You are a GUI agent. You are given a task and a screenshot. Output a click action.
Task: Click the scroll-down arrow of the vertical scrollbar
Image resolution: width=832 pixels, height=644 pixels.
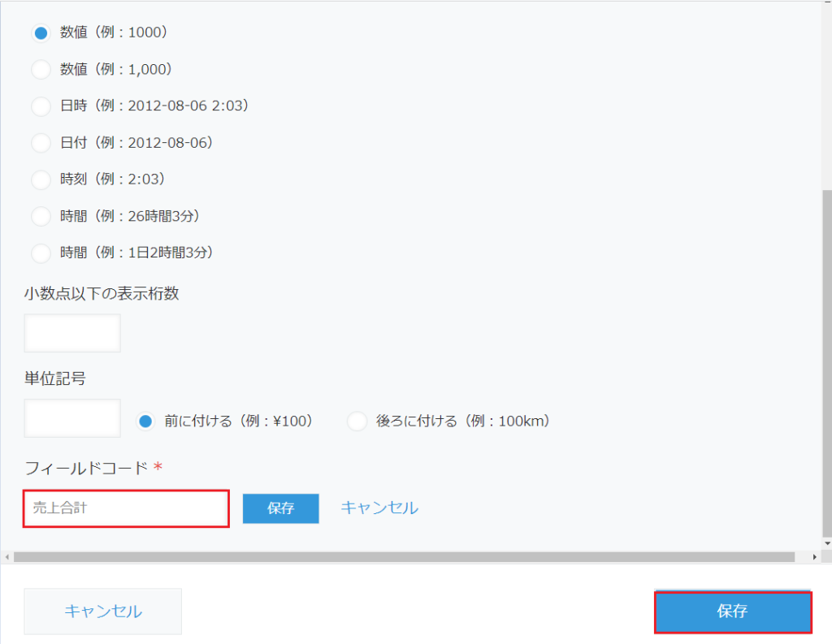827,544
